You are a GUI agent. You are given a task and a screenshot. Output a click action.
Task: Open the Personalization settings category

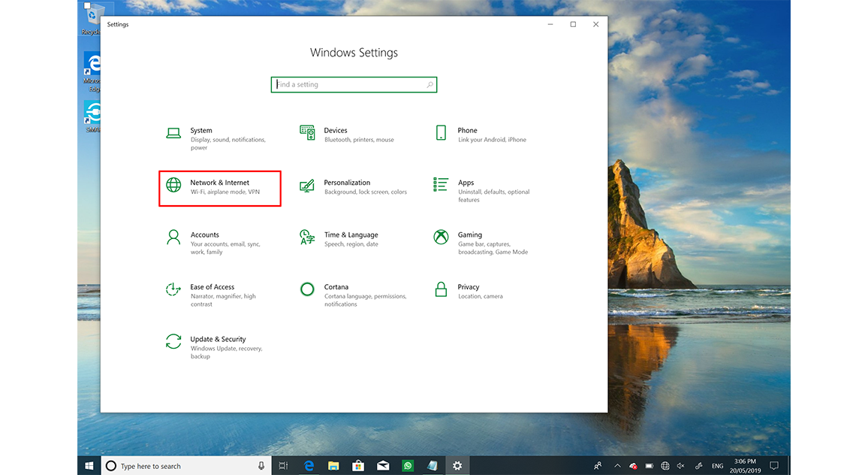[353, 187]
